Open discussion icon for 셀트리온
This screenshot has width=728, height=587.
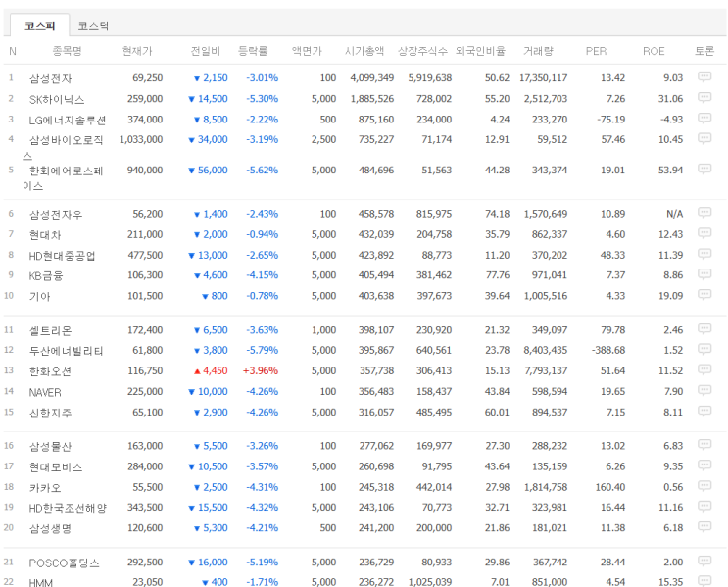pos(704,329)
